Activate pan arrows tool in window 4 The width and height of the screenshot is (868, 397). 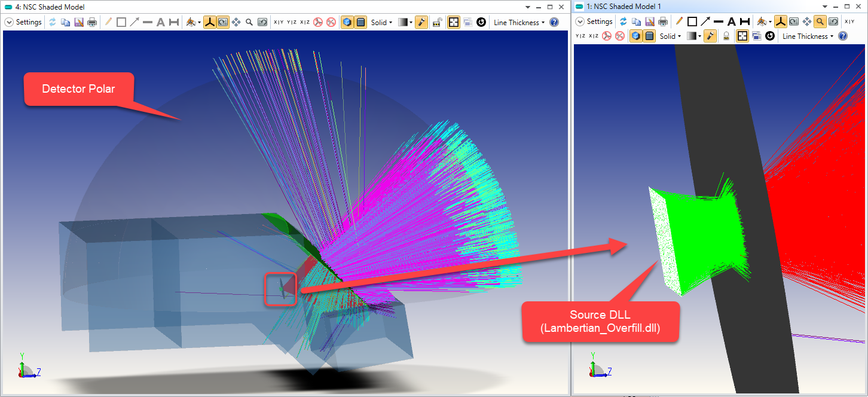pyautogui.click(x=236, y=22)
